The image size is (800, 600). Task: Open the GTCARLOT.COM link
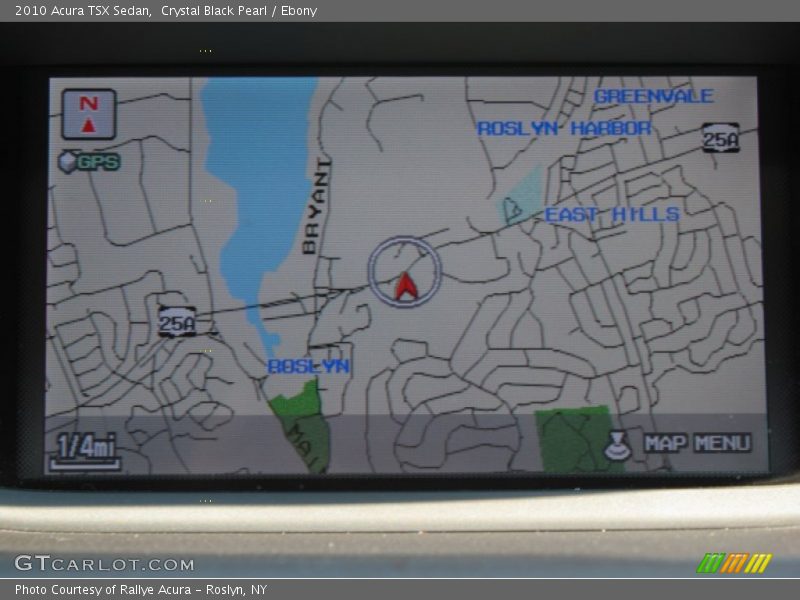click(x=104, y=563)
